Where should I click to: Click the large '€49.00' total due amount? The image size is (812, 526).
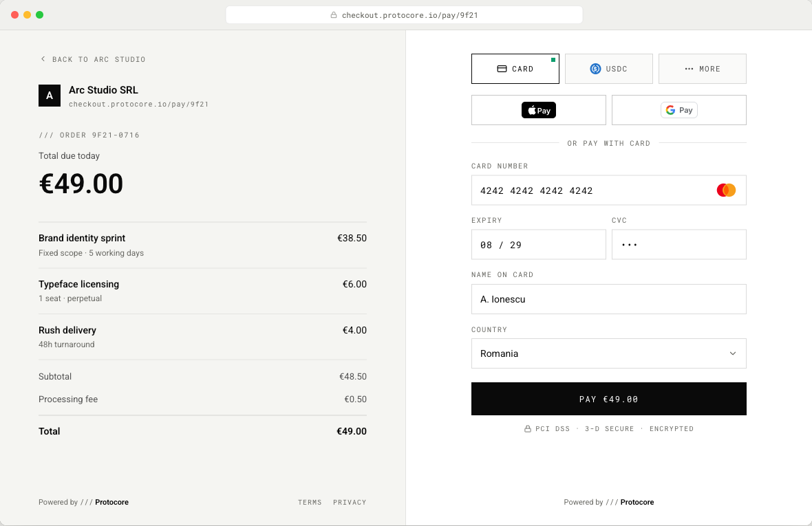81,184
